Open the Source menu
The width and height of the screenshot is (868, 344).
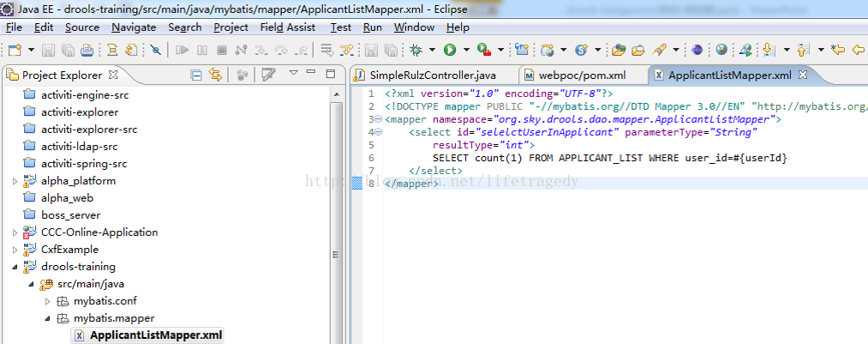[82, 27]
